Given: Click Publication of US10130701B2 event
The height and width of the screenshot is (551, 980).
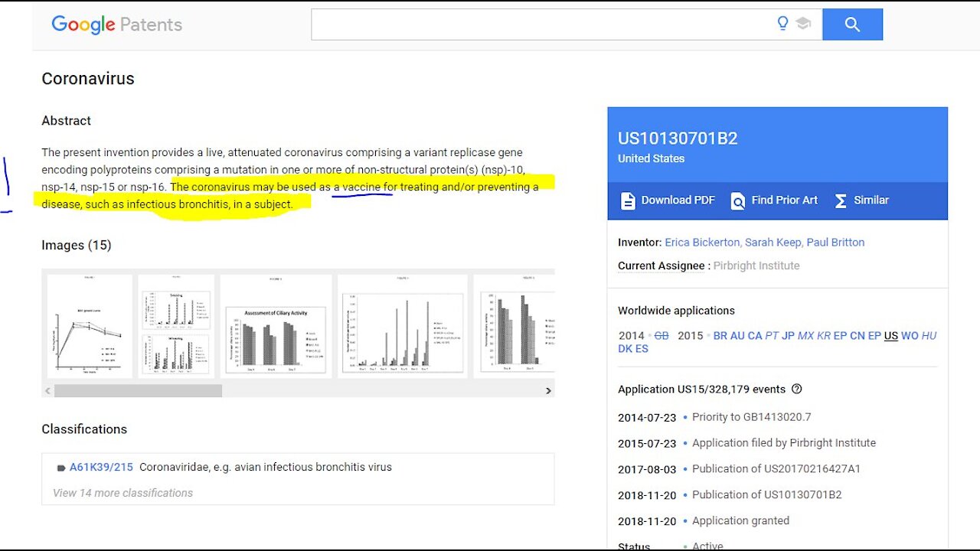Looking at the screenshot, I should point(767,495).
